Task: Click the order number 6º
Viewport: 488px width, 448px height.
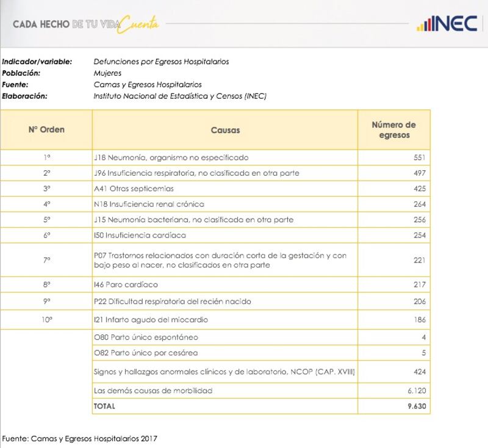Action: pyautogui.click(x=47, y=236)
